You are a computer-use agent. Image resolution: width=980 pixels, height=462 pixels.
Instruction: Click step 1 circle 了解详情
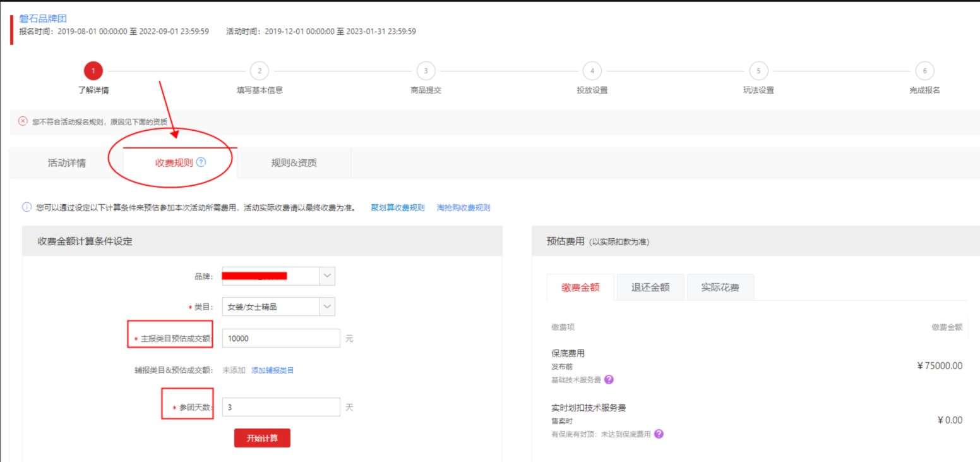pyautogui.click(x=93, y=71)
